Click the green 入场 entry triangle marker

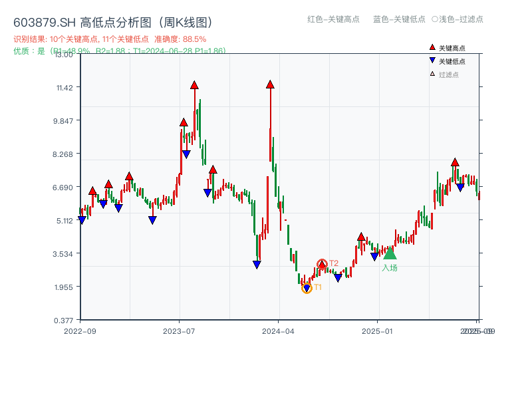(x=390, y=253)
